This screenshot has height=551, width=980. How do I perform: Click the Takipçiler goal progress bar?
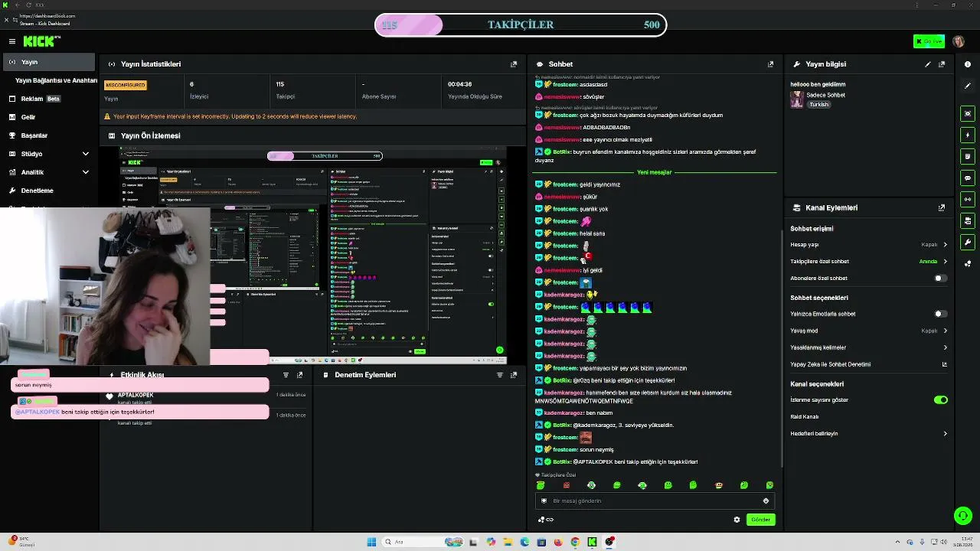point(521,25)
